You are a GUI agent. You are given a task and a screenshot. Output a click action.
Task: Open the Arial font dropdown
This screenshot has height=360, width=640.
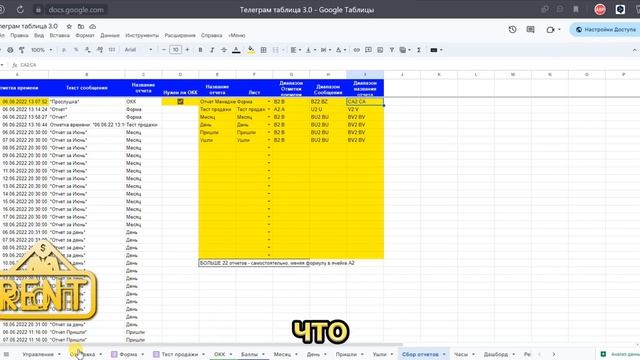pos(138,50)
